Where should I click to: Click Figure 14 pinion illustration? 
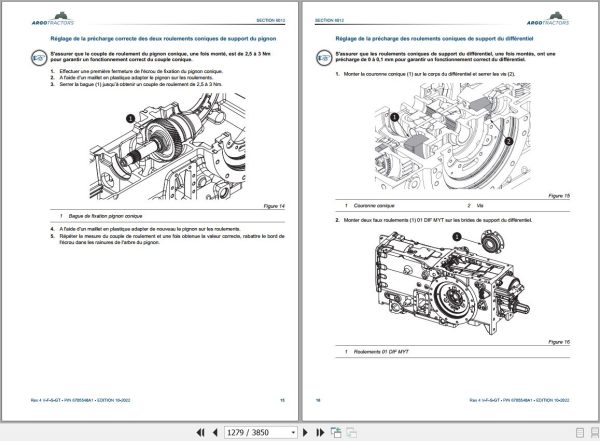pyautogui.click(x=168, y=146)
